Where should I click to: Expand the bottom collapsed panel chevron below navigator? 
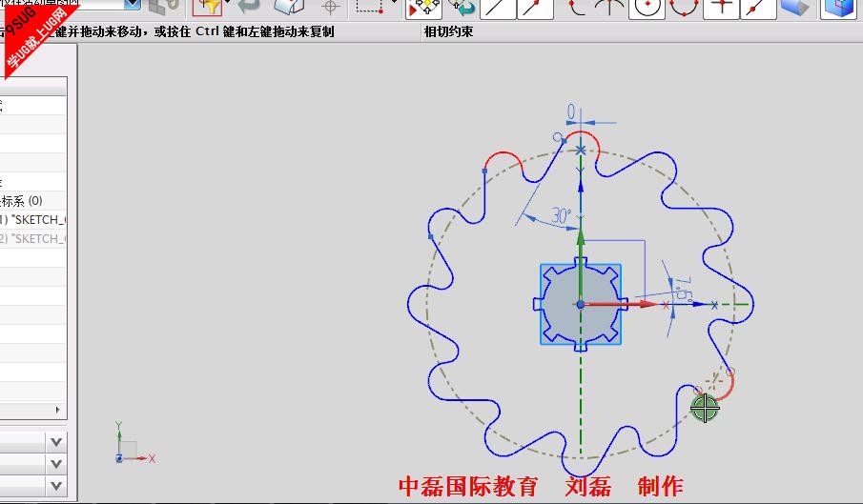click(x=56, y=486)
